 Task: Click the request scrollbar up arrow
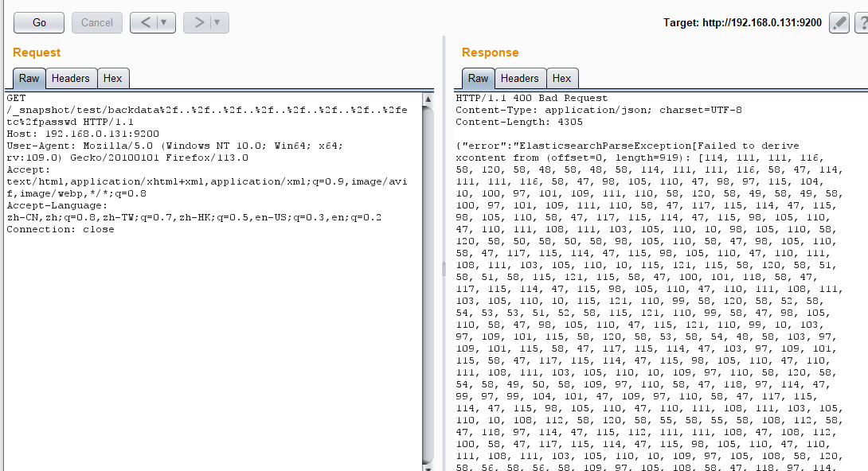(x=428, y=99)
